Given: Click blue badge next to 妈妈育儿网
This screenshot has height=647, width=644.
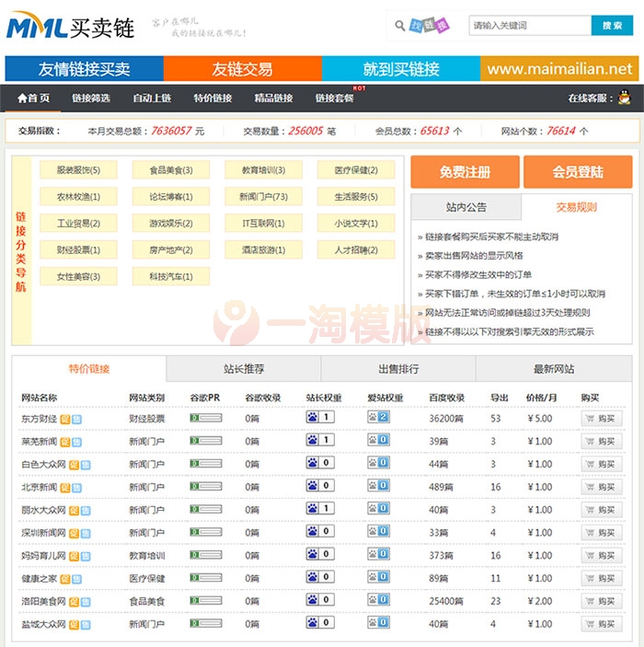Looking at the screenshot, I should coord(86,557).
